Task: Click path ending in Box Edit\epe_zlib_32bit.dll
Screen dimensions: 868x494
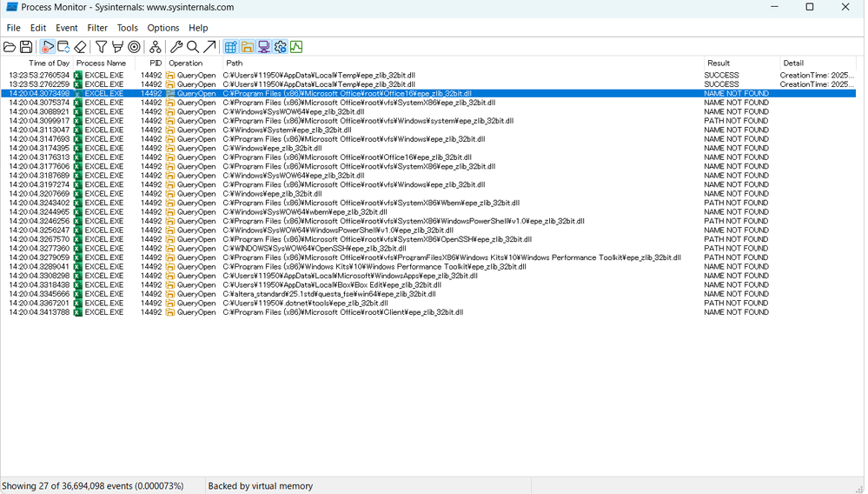Action: (x=332, y=285)
